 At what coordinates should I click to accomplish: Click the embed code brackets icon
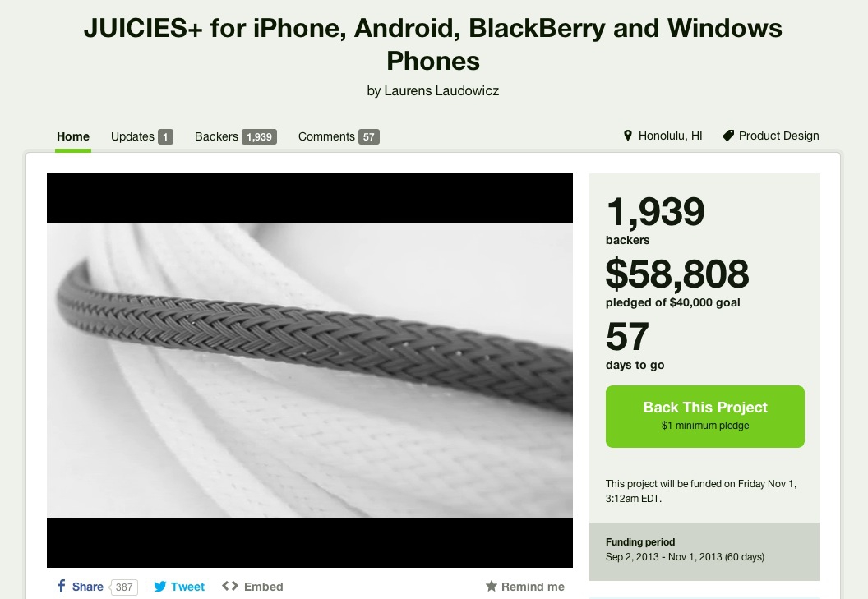[x=230, y=586]
